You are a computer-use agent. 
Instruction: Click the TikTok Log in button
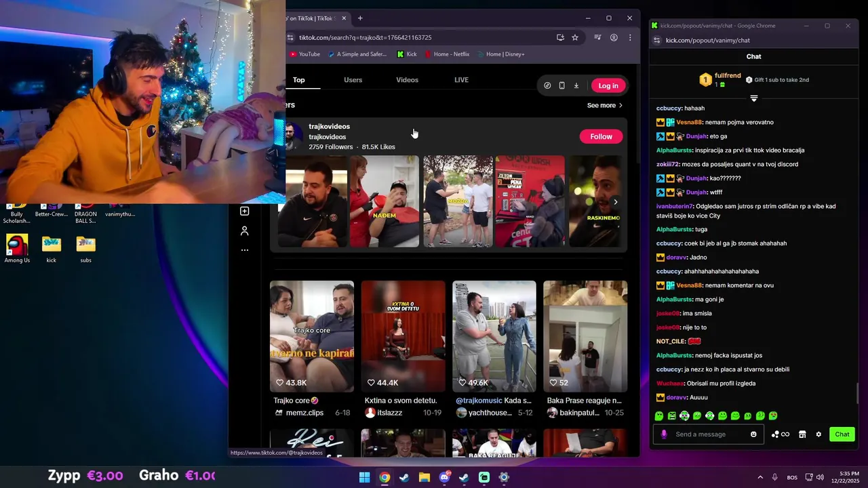point(608,85)
